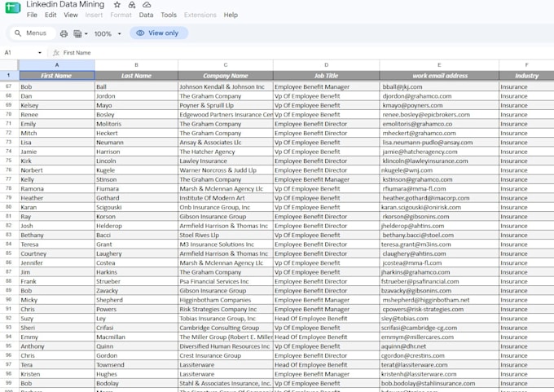Click the formula bar showing First Name
The image size is (554, 392).
(x=77, y=53)
